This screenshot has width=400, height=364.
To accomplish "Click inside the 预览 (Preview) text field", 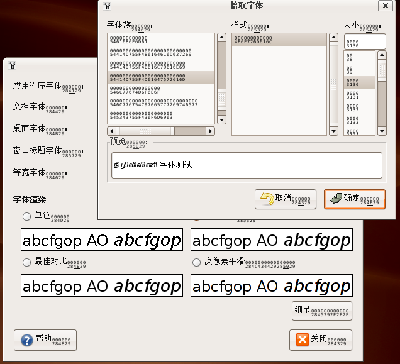I will [x=247, y=166].
